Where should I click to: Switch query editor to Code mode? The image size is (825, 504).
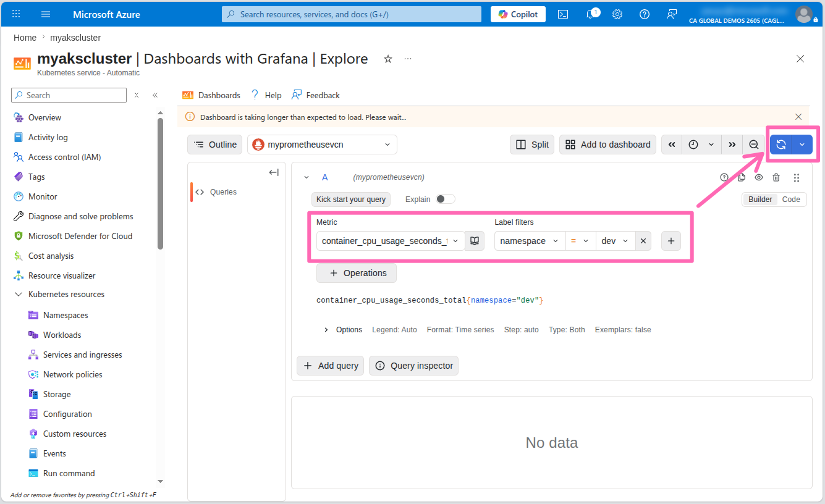click(791, 199)
